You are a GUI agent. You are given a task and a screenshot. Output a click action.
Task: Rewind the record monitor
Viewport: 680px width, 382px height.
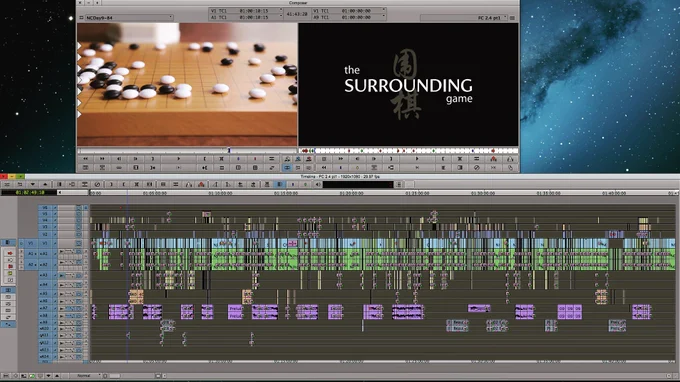coord(324,167)
